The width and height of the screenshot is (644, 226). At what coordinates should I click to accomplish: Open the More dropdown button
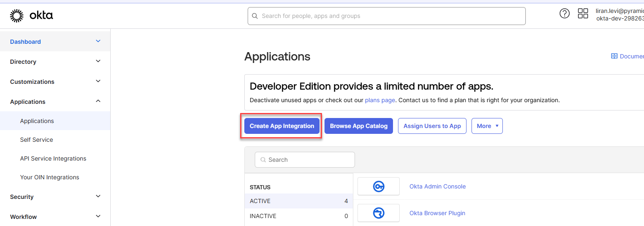pos(487,126)
